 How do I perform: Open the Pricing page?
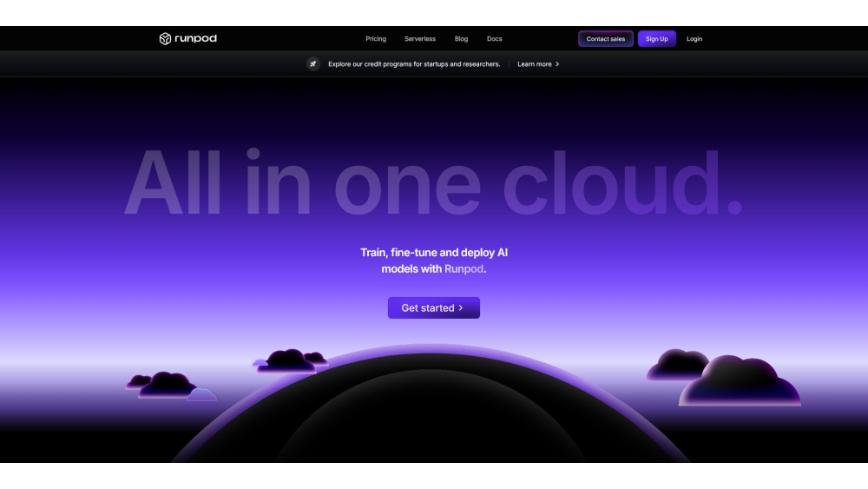pyautogui.click(x=376, y=39)
